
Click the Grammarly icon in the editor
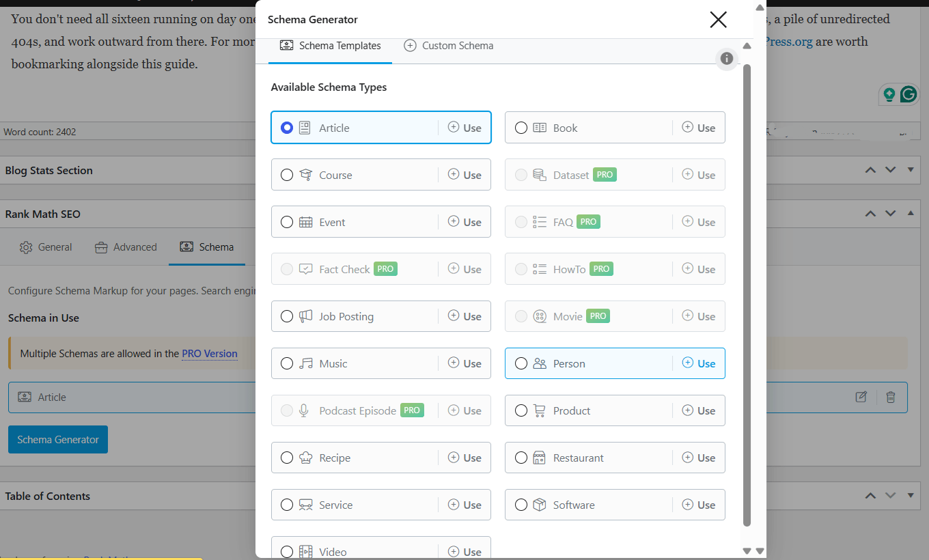[908, 94]
